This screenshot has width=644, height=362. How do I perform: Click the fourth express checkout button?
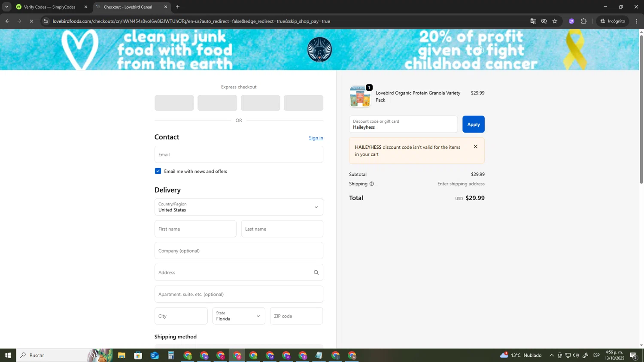pos(304,103)
